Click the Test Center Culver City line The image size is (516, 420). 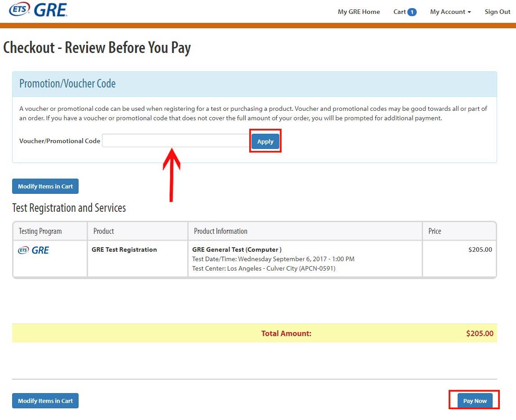tap(264, 269)
